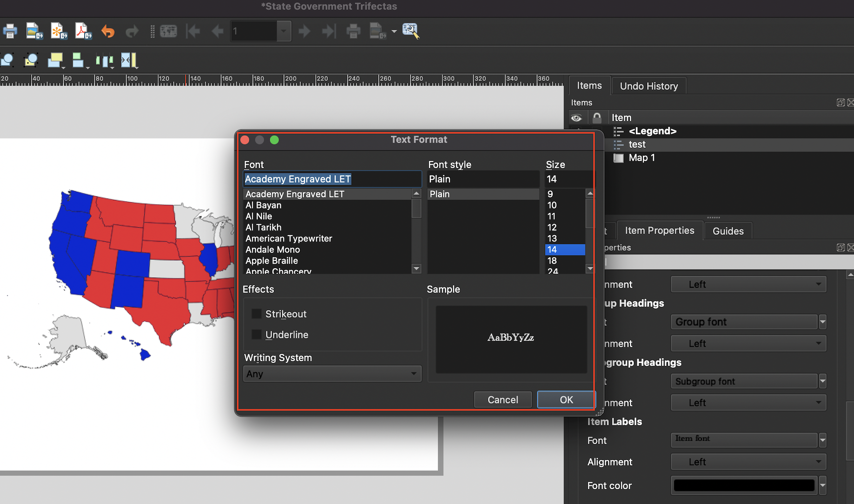This screenshot has height=504, width=854.
Task: Switch to the Undo History tab
Action: click(x=648, y=86)
